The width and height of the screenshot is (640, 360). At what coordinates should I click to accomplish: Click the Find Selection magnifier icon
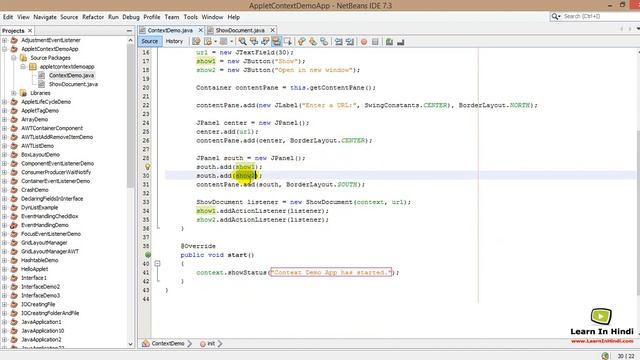(242, 42)
